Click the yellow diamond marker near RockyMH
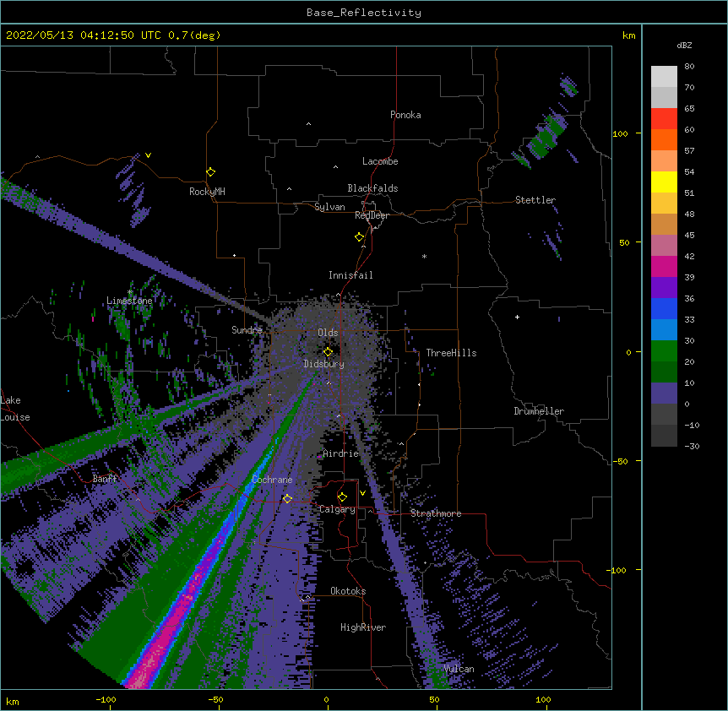 211,172
